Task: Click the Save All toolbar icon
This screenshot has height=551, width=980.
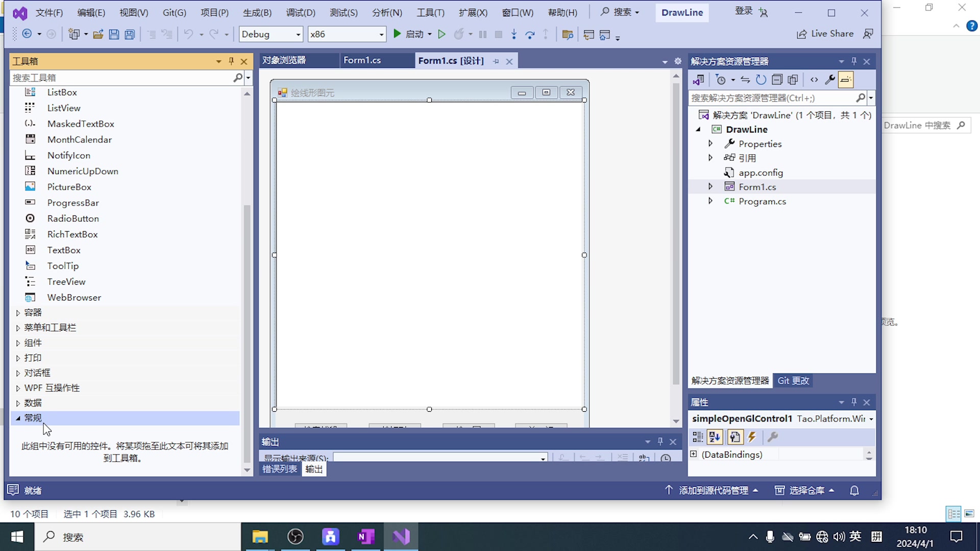Action: click(130, 34)
